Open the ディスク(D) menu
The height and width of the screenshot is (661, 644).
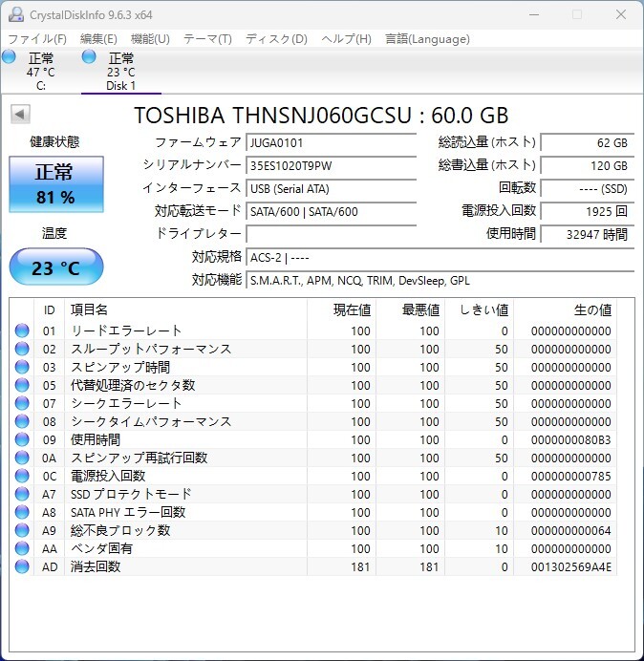click(x=276, y=39)
